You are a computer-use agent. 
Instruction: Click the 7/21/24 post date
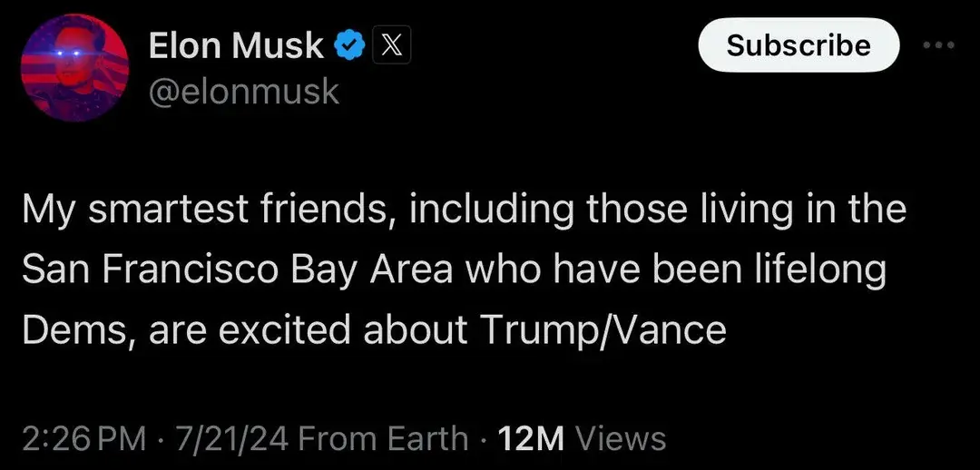232,439
